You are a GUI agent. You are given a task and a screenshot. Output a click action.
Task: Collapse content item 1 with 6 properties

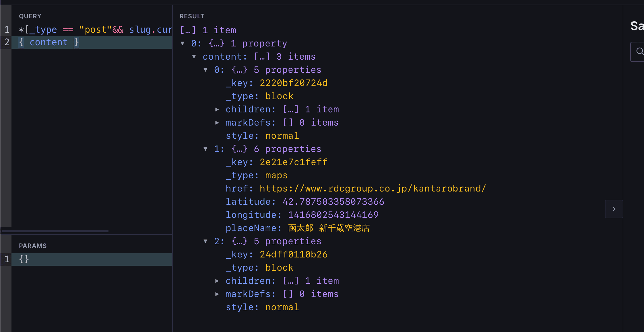coord(205,149)
